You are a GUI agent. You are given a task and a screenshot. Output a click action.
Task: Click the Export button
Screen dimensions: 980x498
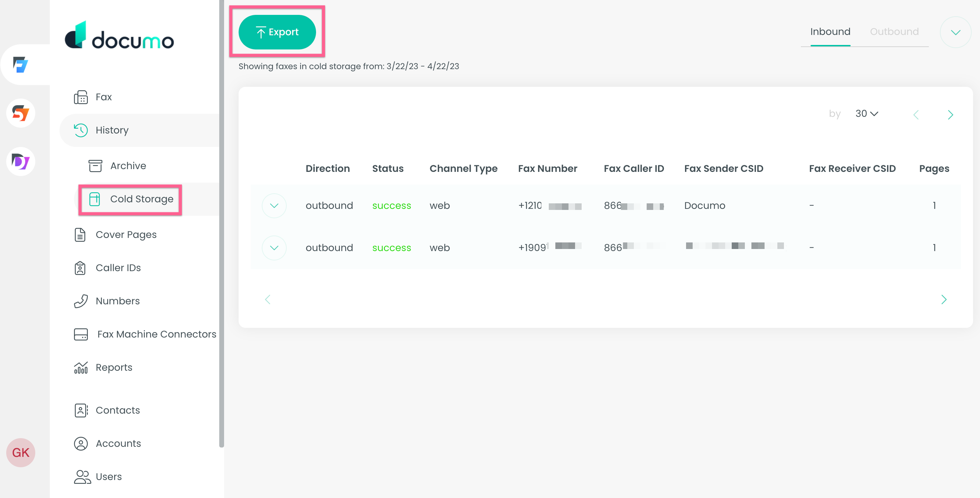click(277, 32)
